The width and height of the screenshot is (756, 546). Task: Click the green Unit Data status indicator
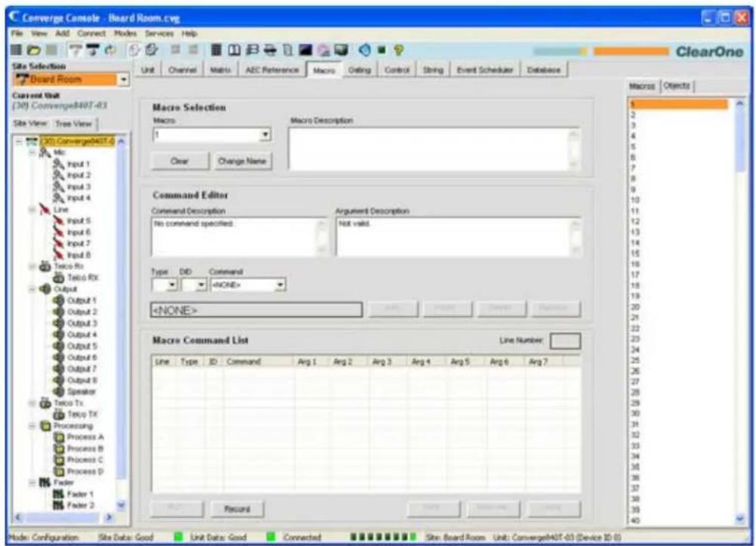click(x=270, y=536)
